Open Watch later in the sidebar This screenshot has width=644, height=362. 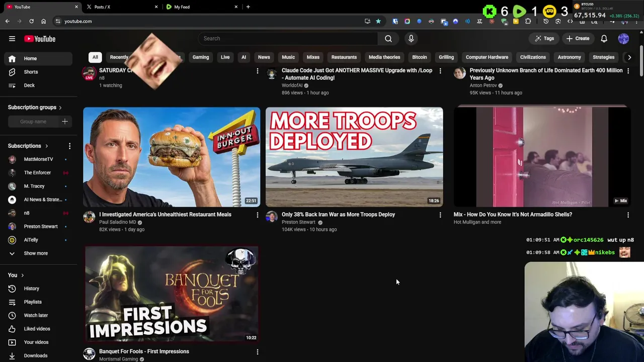(38, 315)
